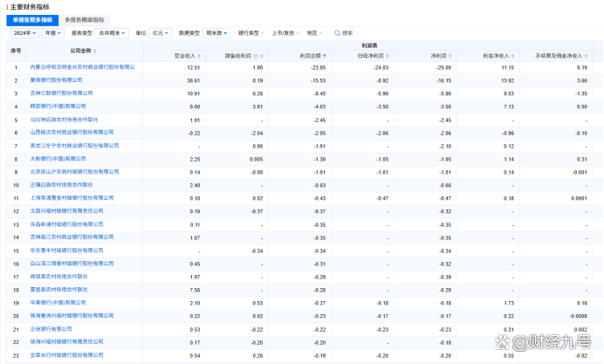Sort by 归母净利润 column arrows
Viewport: 604px width, 364px height.
point(388,56)
